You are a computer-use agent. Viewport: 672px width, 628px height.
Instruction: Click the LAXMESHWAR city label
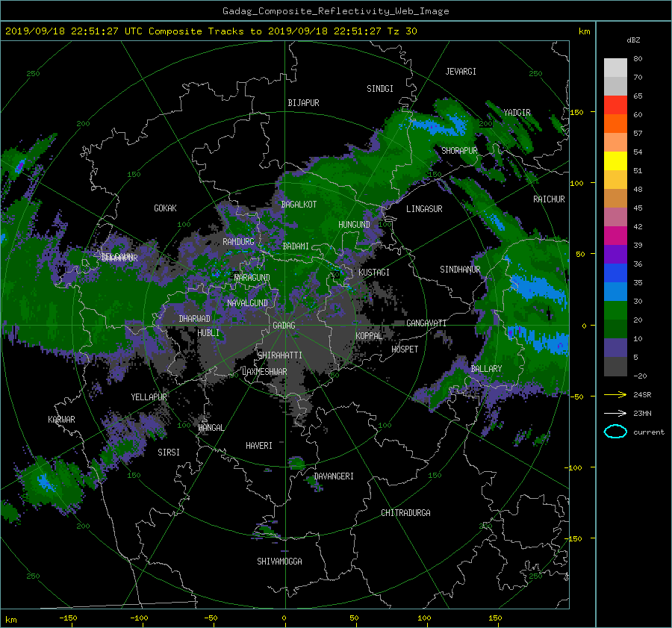tap(264, 372)
